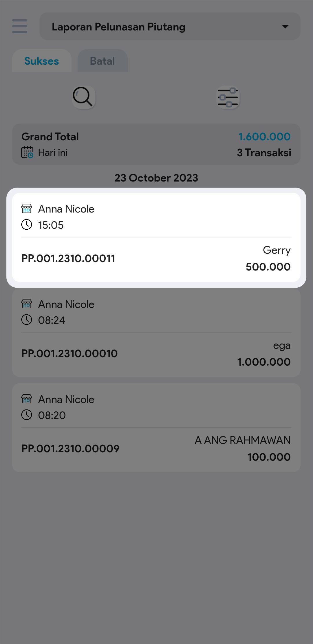Click store icon in the 15:05 card
Screen dimensions: 313x644
tap(27, 209)
